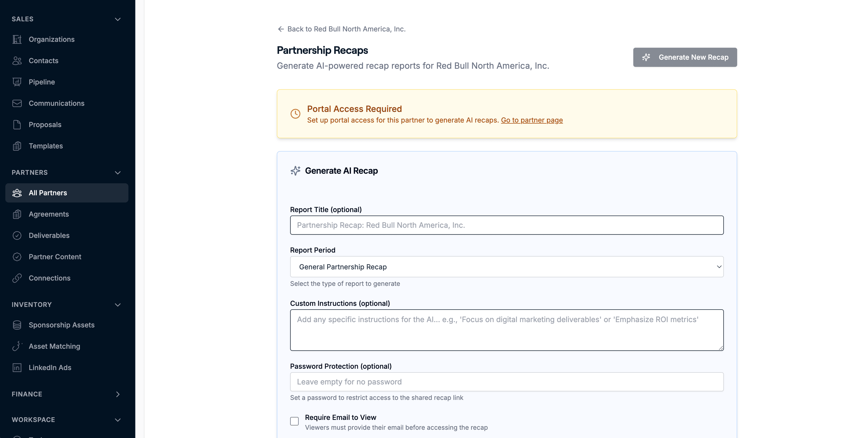Go to Deliverables menu item

49,236
